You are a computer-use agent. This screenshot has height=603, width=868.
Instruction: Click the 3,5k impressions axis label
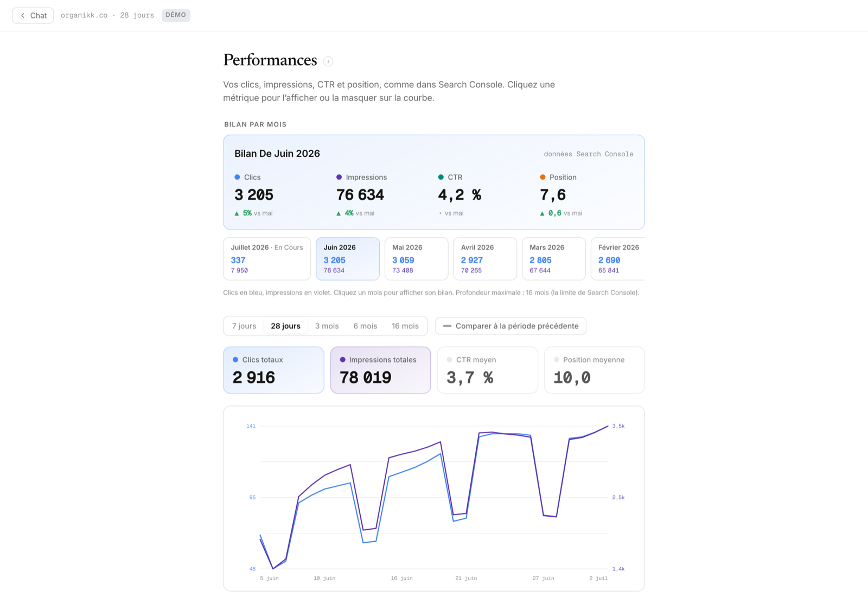click(618, 426)
